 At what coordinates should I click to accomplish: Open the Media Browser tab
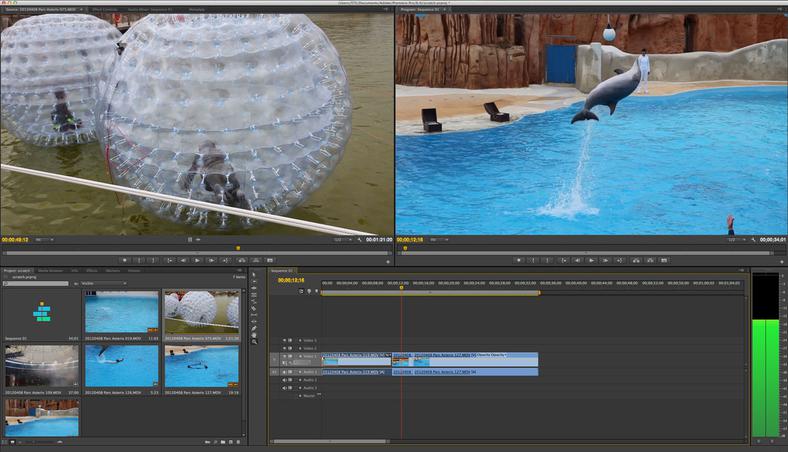[x=51, y=270]
